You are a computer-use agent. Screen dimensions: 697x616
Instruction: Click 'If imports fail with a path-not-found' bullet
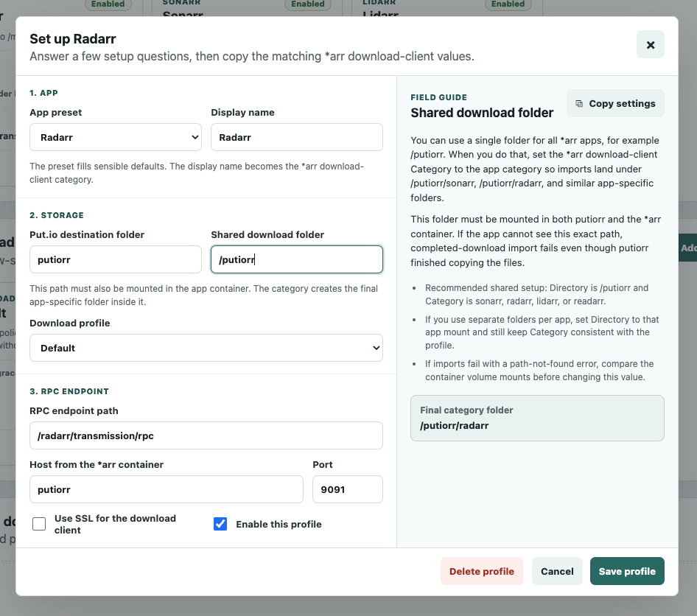tap(539, 370)
